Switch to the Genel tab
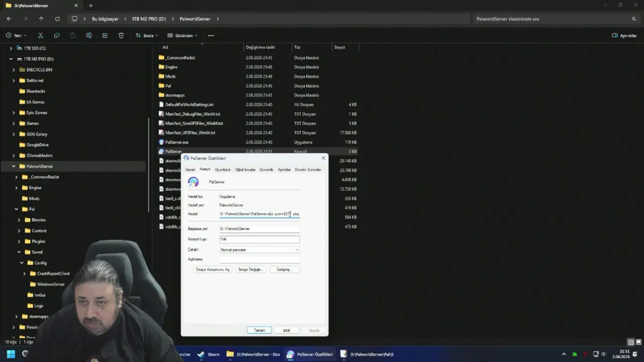Viewport: 644px width, 362px height. coord(190,170)
